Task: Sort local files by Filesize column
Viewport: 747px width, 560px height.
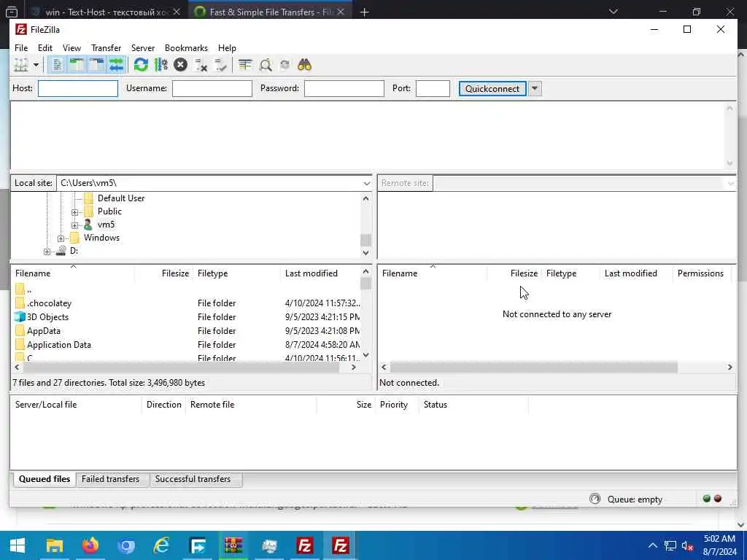Action: pos(163,273)
